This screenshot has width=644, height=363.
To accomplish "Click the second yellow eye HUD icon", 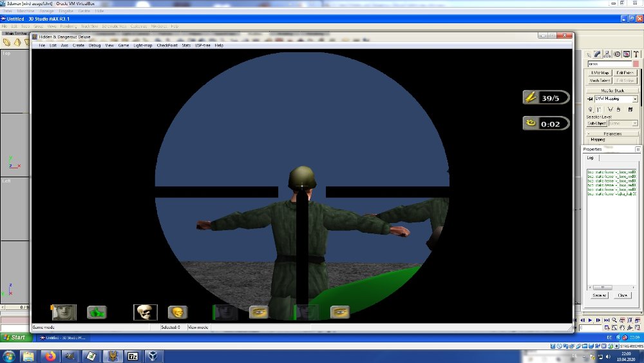I will (x=340, y=313).
